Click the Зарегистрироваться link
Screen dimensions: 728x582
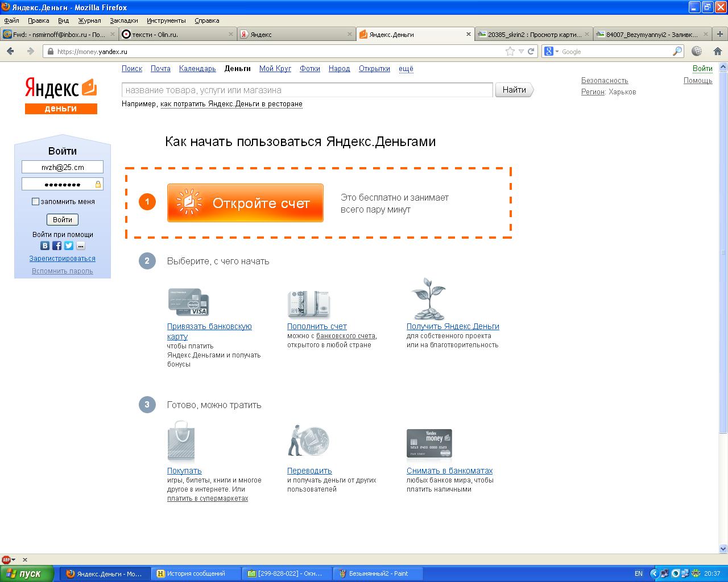tap(63, 259)
